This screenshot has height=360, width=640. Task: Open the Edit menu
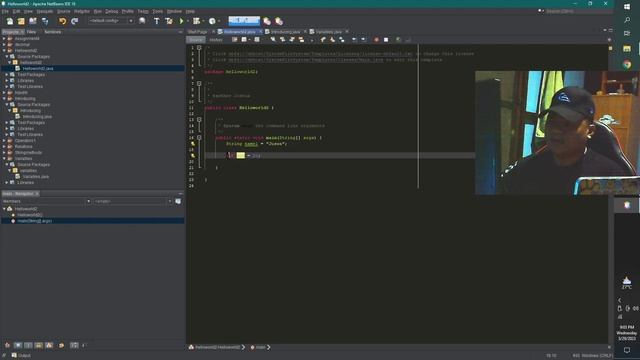(x=16, y=11)
